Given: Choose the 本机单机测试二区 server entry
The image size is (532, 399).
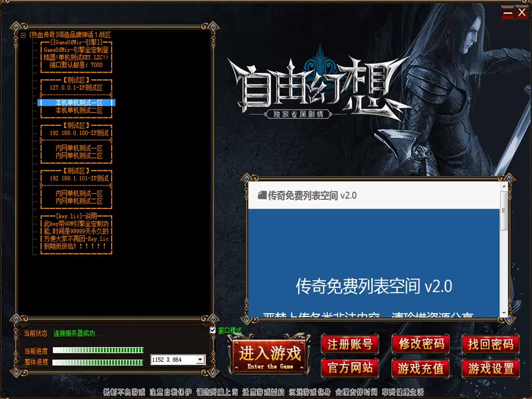Looking at the screenshot, I should click(79, 111).
